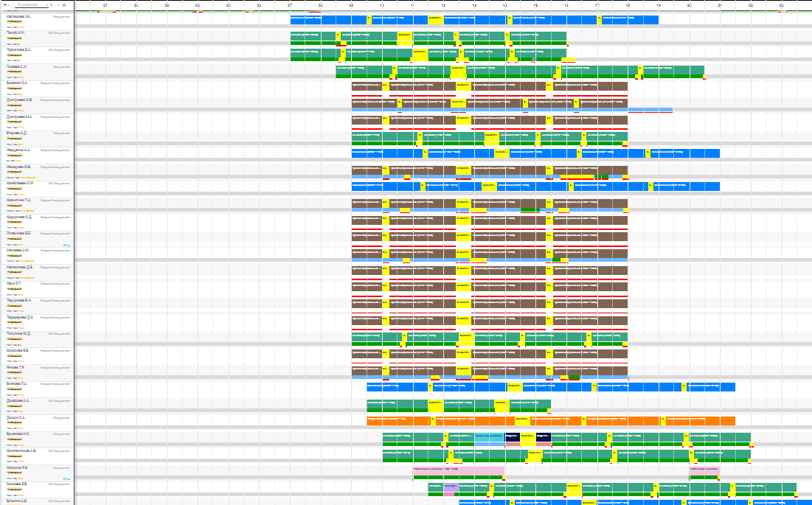Select employee Ильясова Ю.В.
This screenshot has height=505, width=812.
pyautogui.click(x=18, y=167)
